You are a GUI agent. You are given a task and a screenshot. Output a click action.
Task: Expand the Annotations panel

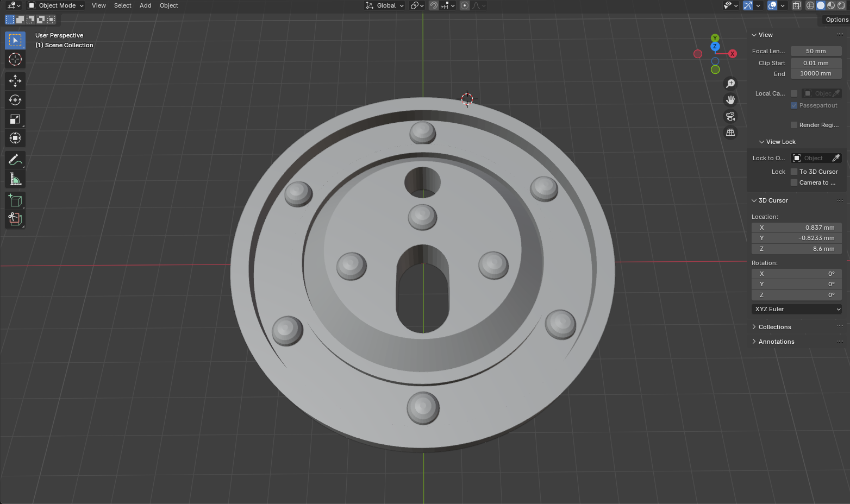click(x=776, y=342)
